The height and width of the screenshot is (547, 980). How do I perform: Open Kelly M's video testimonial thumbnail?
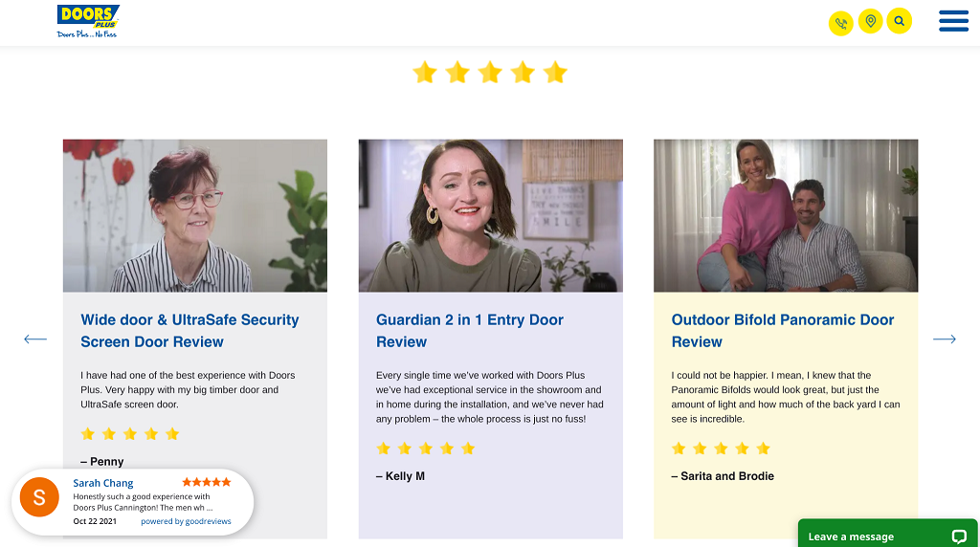490,215
